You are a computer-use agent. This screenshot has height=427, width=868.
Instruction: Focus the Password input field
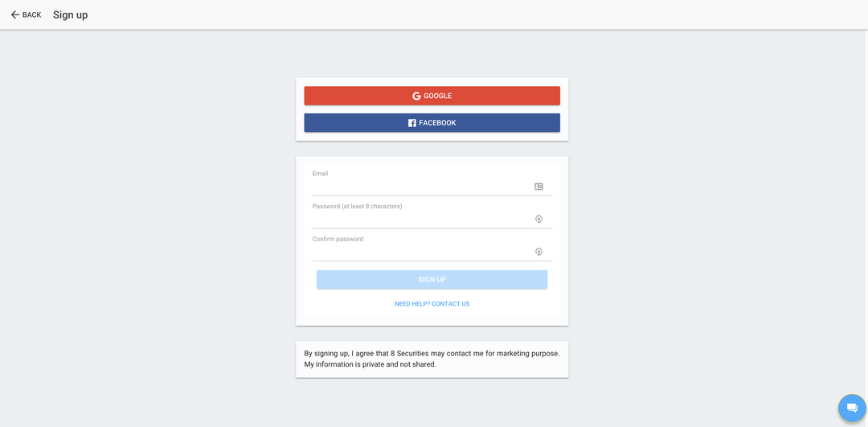[422, 220]
